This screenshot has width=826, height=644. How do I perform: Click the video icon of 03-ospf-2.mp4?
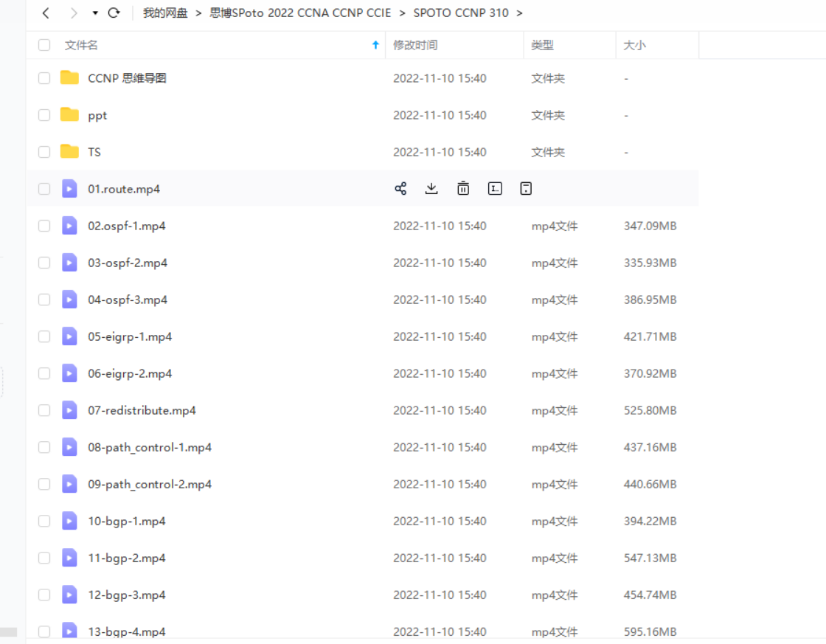click(x=69, y=262)
